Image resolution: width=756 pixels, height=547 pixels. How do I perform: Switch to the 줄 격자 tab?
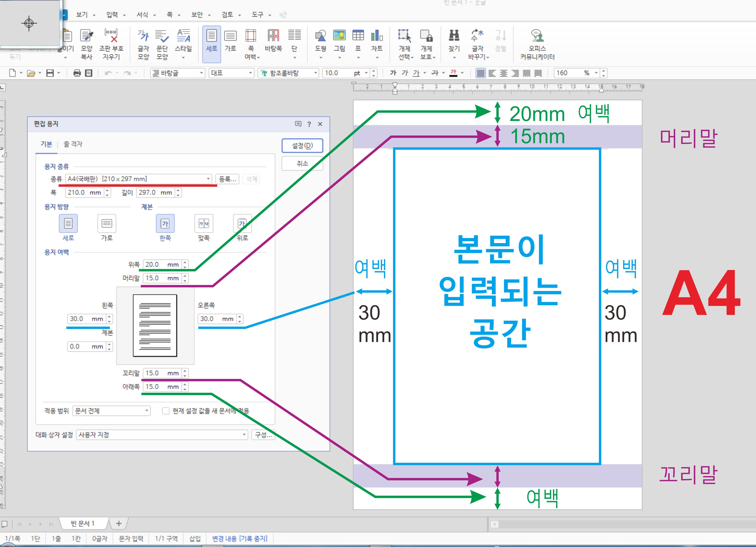73,144
